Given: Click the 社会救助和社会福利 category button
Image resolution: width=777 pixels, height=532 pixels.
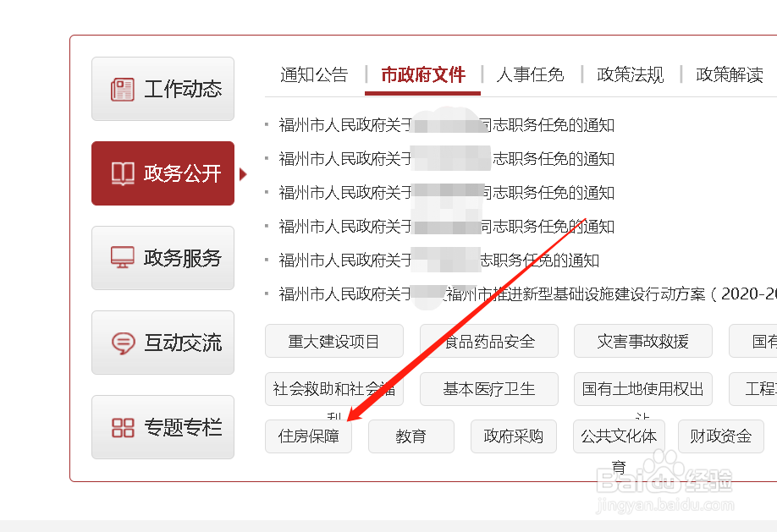Looking at the screenshot, I should (x=334, y=389).
